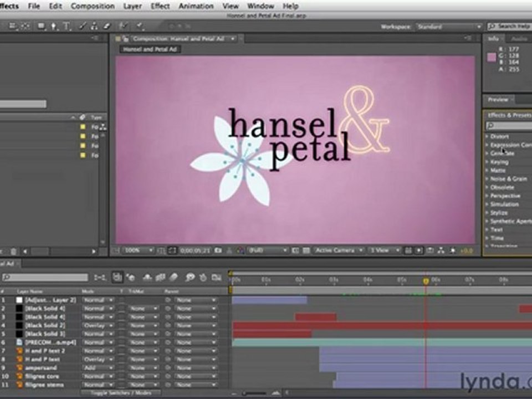Click the white swatch of Adjustment Layer 2

click(x=19, y=300)
